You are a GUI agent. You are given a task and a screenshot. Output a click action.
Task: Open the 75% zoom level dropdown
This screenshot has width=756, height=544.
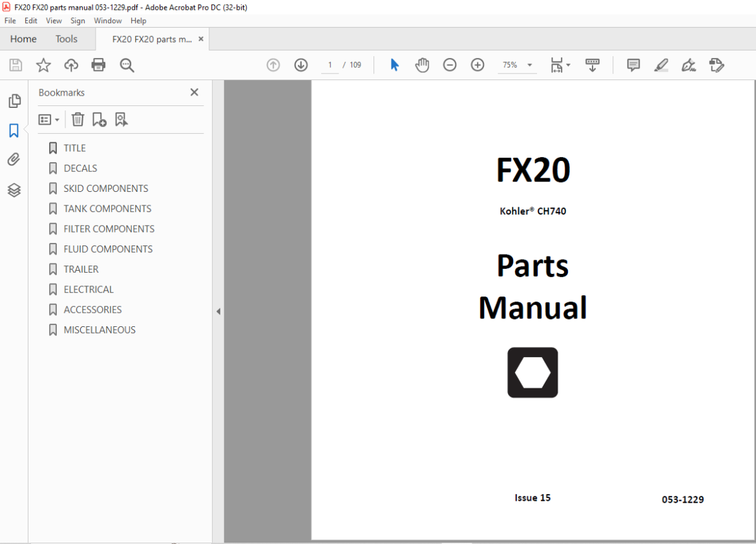point(529,65)
